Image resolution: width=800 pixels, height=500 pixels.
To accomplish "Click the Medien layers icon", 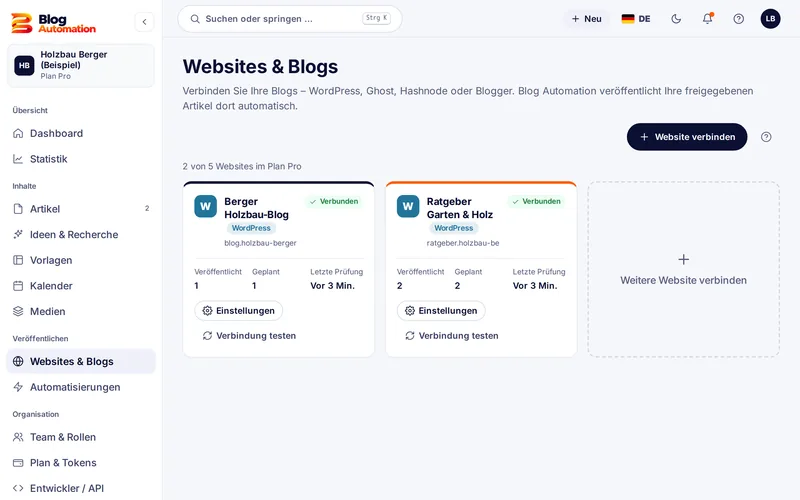I will (18, 311).
